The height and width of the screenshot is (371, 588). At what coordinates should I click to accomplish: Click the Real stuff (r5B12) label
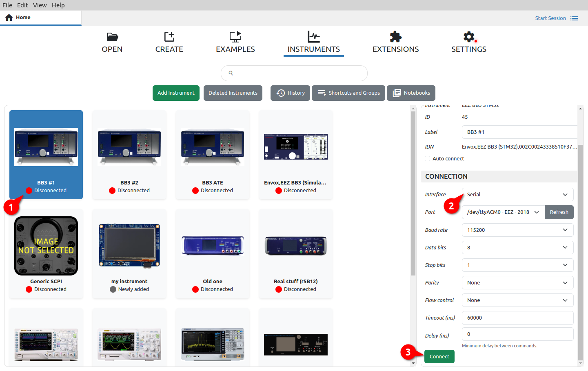coord(296,282)
